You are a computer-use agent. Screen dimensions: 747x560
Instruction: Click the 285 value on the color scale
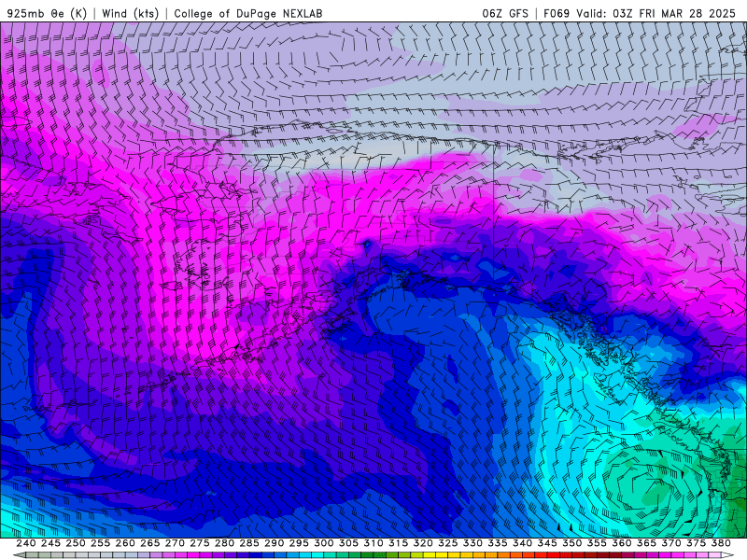pos(249,543)
